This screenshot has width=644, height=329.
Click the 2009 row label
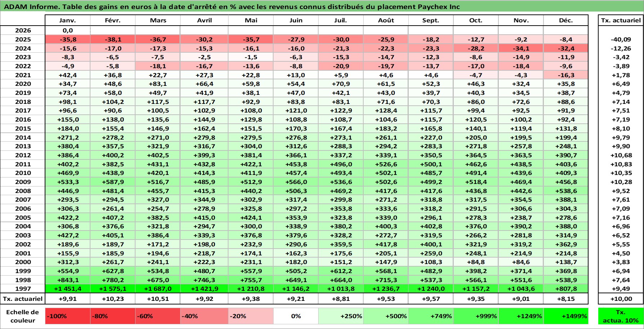point(23,182)
